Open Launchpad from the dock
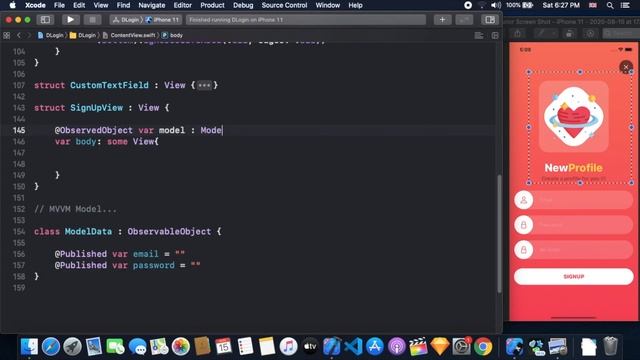This screenshot has width=640, height=360. click(72, 347)
